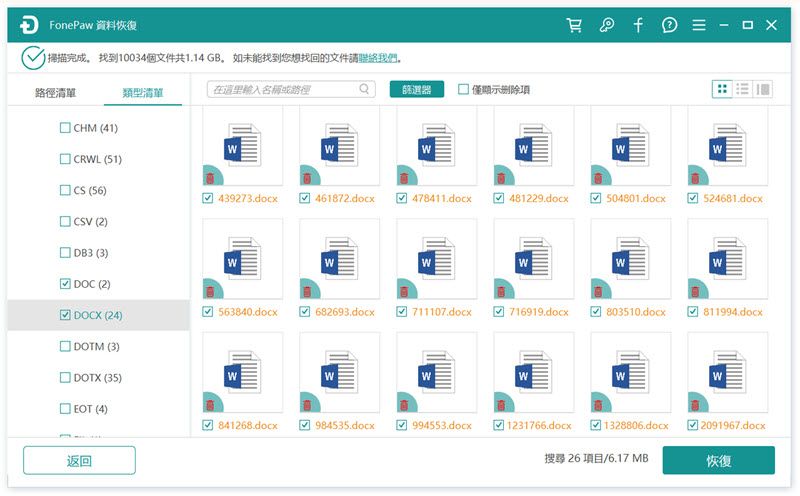Check the EOT (4) checkbox

(x=65, y=408)
